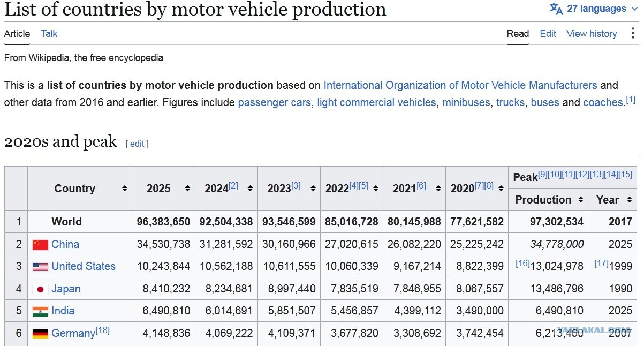Image resolution: width=644 pixels, height=346 pixels.
Task: Sort table by 2021 column arrows
Action: (438, 189)
